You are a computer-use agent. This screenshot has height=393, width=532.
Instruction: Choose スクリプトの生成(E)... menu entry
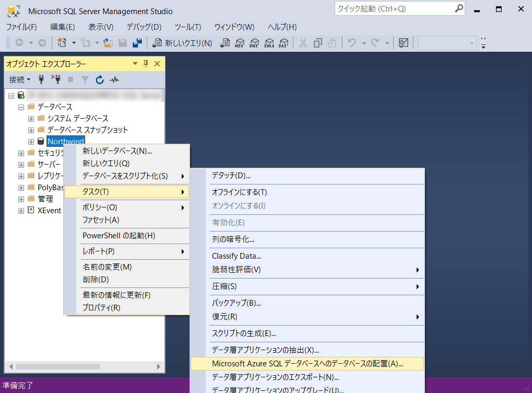[308, 333]
